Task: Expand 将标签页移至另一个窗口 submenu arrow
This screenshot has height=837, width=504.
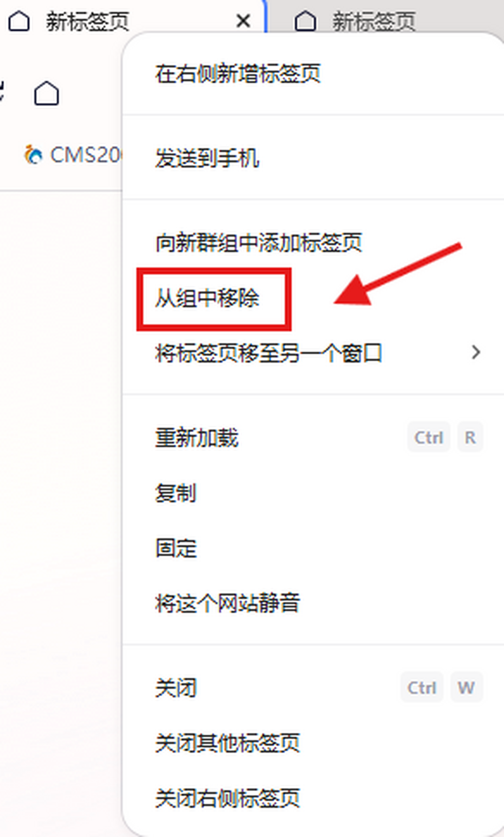Action: (475, 352)
